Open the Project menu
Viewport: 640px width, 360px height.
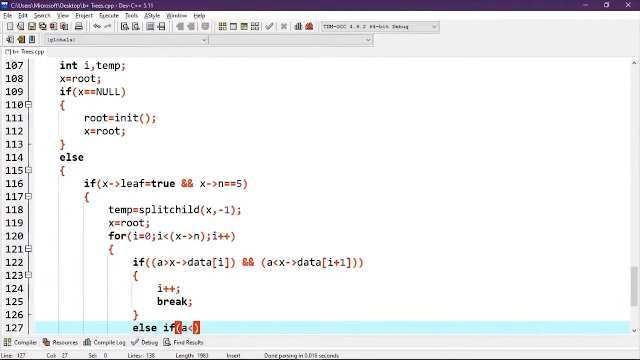84,16
